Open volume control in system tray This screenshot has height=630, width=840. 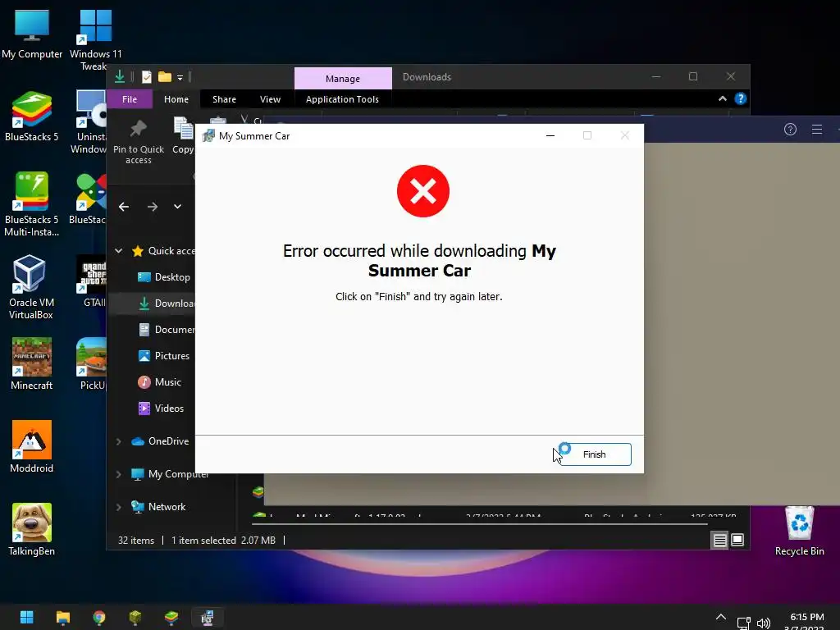[x=764, y=623]
